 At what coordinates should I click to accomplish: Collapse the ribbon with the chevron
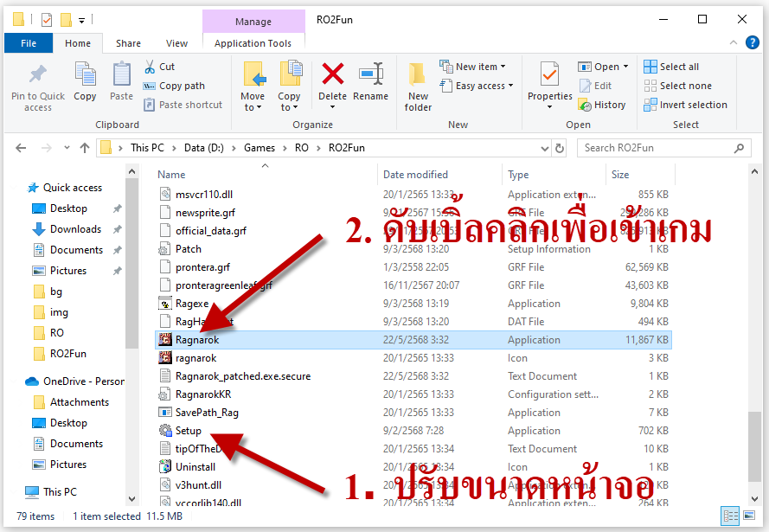click(734, 42)
